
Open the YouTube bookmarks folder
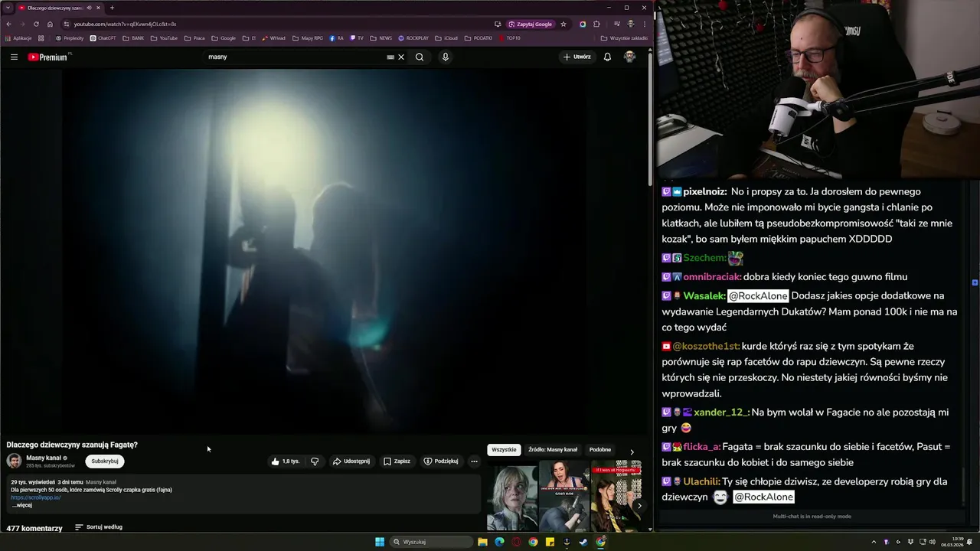[x=164, y=37]
